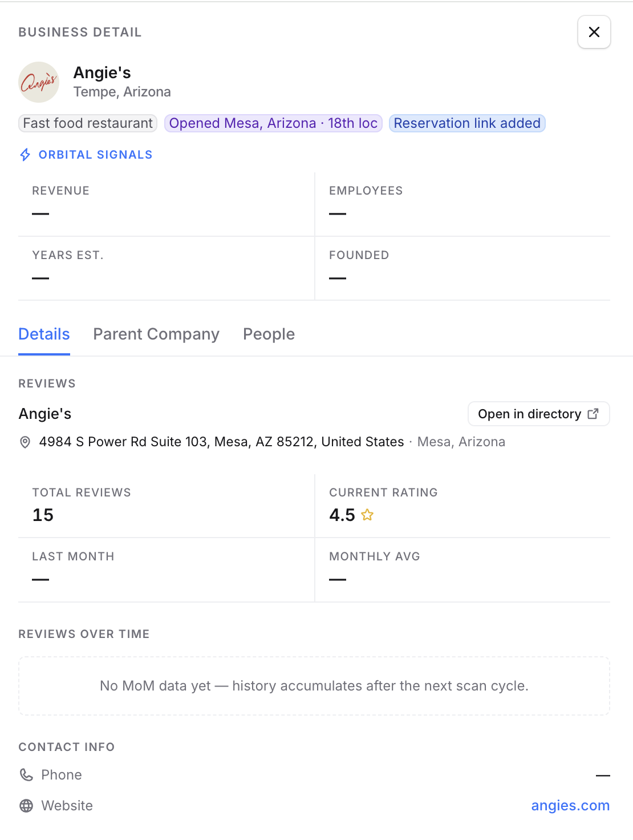Click the Angie's logo thumbnail
This screenshot has height=840, width=633.
tap(39, 82)
